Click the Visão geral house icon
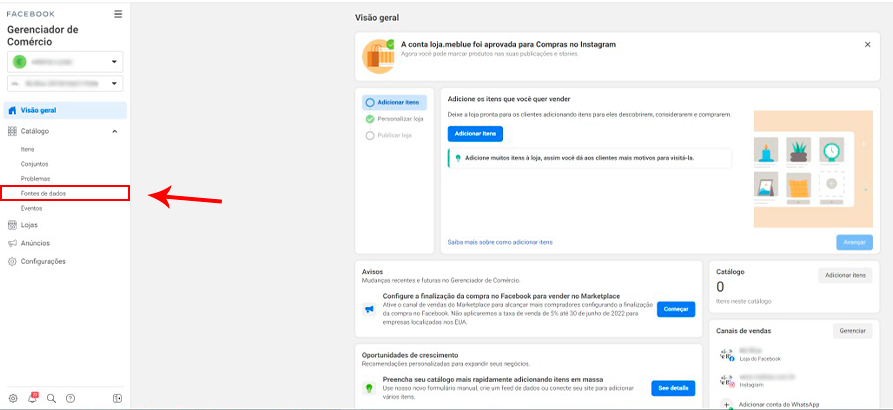893x410 pixels. point(12,110)
